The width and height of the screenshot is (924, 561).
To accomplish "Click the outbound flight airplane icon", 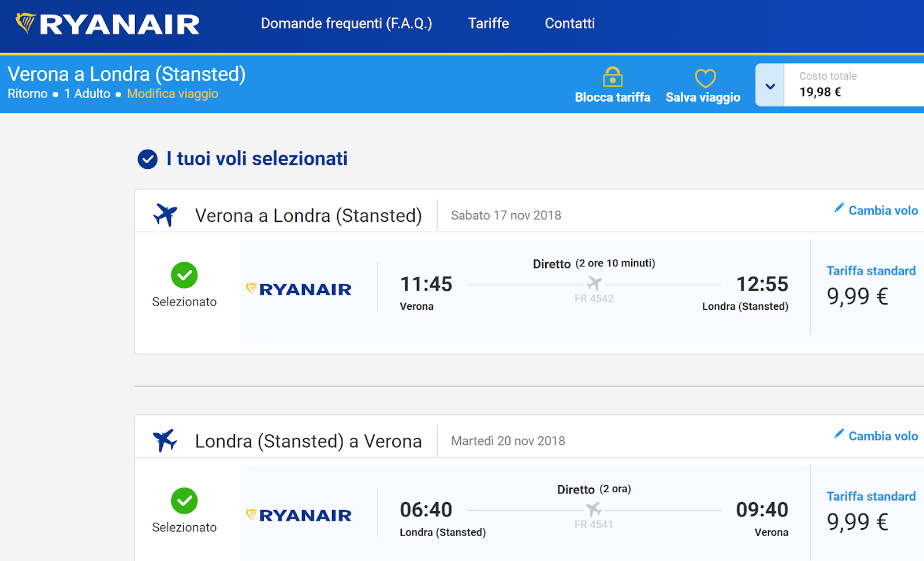I will [x=165, y=215].
